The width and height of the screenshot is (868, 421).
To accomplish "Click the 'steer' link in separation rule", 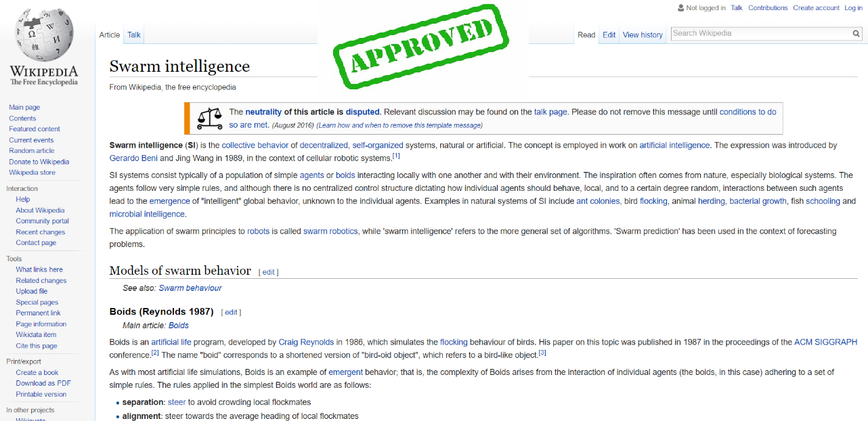I will (x=177, y=402).
